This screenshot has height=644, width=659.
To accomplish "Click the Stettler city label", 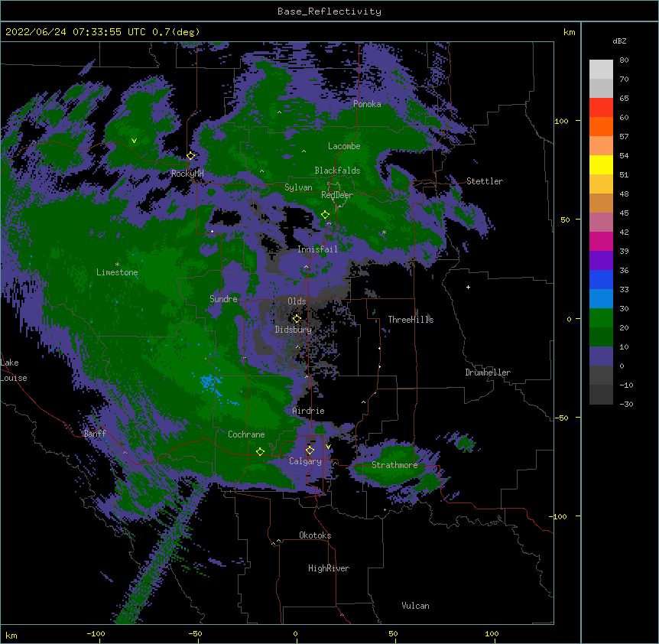I will 485,181.
